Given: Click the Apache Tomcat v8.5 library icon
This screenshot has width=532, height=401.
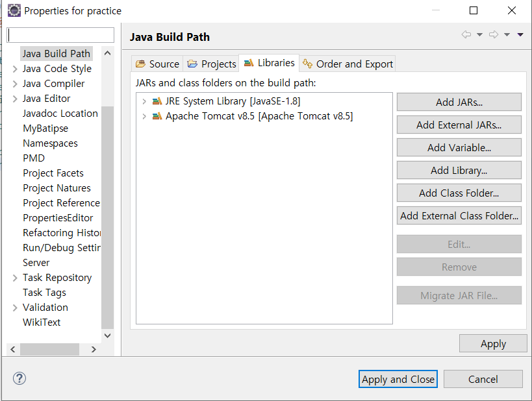Looking at the screenshot, I should point(157,116).
